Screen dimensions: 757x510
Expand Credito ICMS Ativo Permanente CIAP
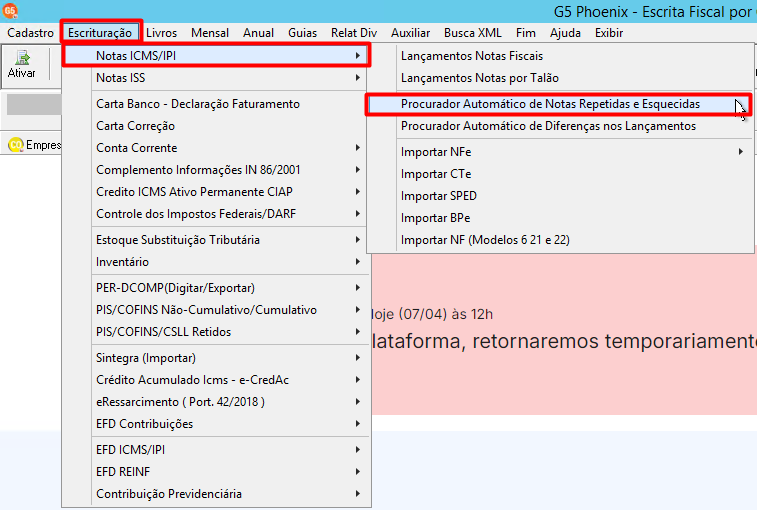coord(216,192)
